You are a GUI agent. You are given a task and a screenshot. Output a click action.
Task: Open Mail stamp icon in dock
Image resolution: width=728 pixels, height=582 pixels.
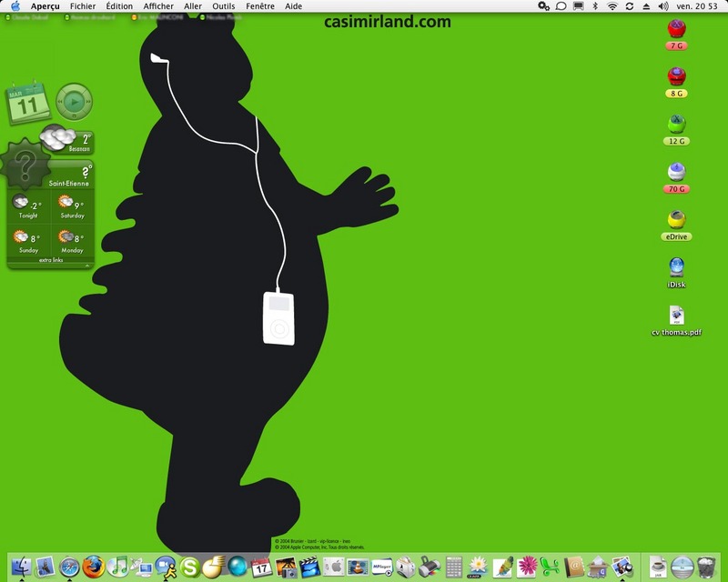click(x=45, y=567)
